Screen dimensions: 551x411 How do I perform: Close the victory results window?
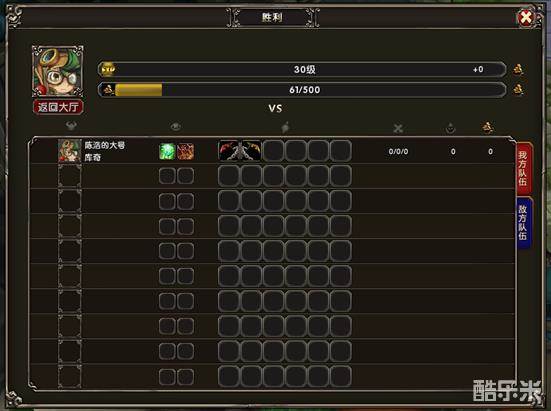(x=526, y=17)
